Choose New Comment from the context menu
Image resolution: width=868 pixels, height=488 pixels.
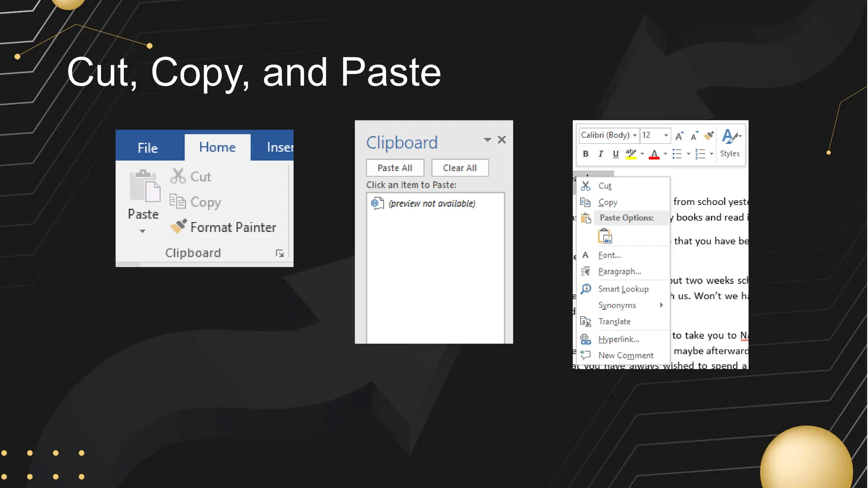pyautogui.click(x=623, y=355)
